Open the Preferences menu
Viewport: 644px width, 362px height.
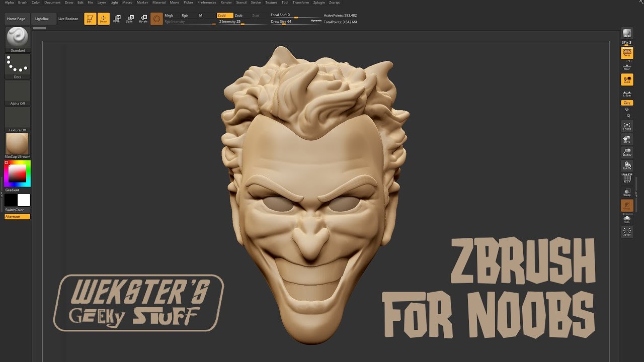tap(207, 3)
